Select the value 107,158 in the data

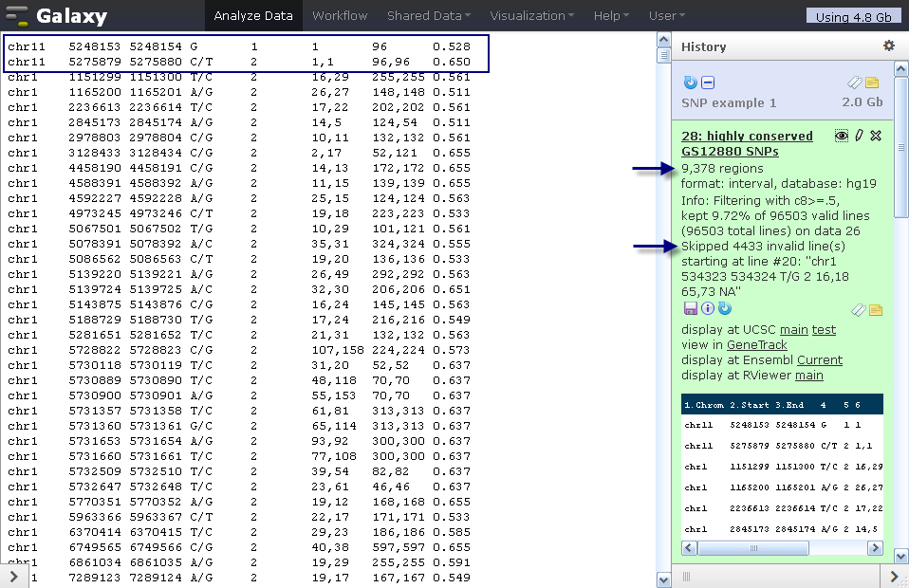point(338,350)
